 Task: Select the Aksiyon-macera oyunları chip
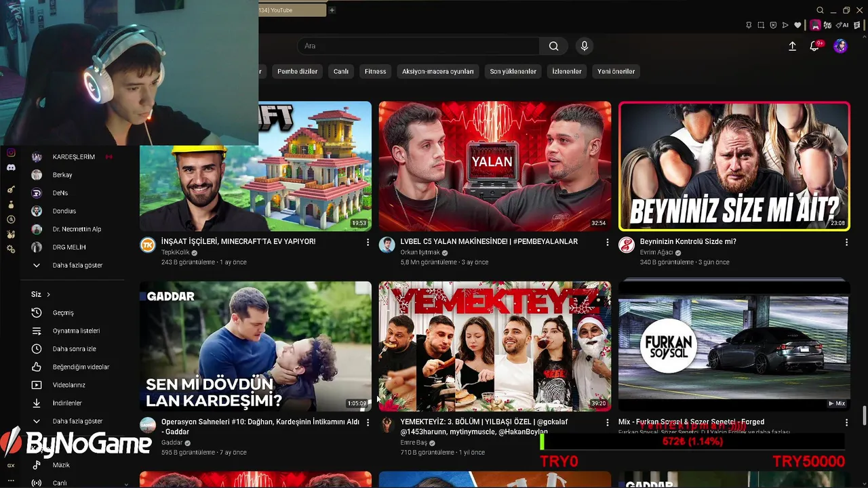(x=438, y=71)
